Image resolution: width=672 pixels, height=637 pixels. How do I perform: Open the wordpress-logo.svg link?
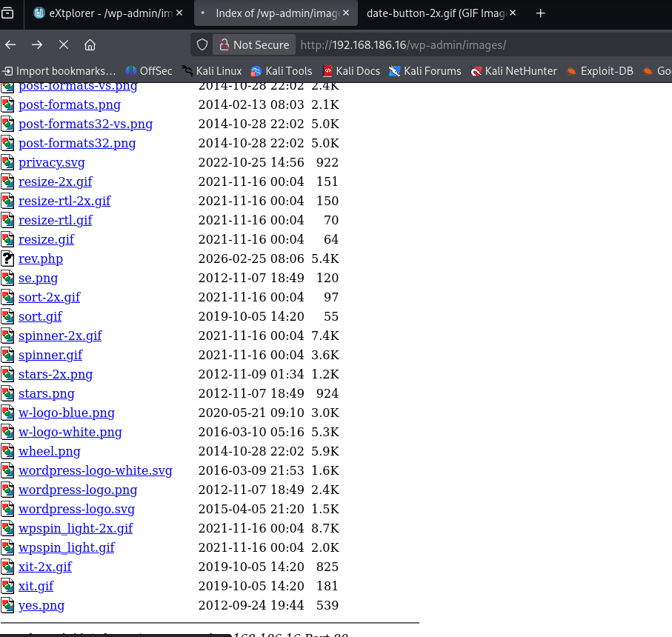(77, 509)
